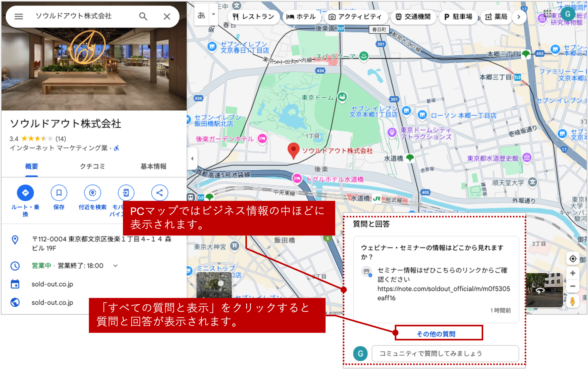The image size is (588, 369).
Task: Expand the 営業中 business hours dropdown
Action: click(x=116, y=266)
